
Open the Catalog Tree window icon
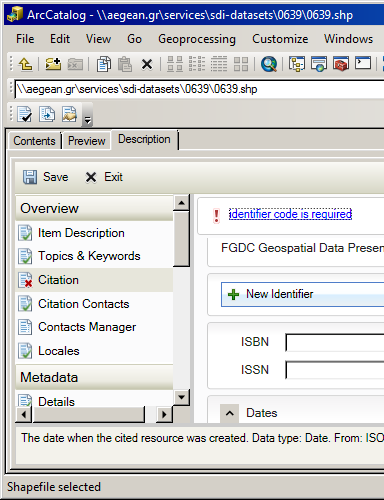click(297, 64)
